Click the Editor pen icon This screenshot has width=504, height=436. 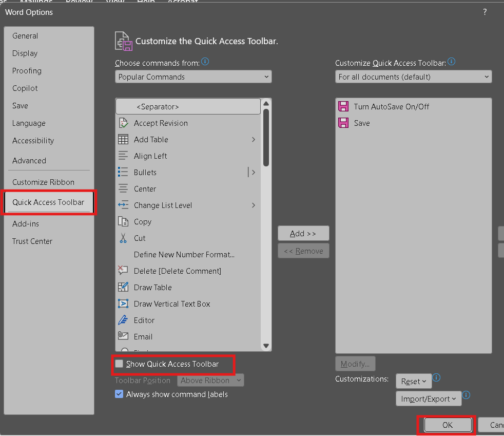(x=123, y=320)
